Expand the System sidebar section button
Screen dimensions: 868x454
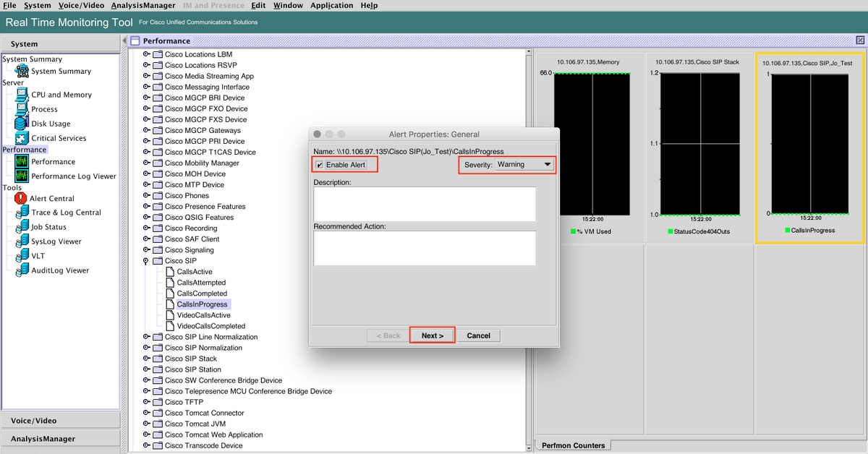click(x=60, y=44)
